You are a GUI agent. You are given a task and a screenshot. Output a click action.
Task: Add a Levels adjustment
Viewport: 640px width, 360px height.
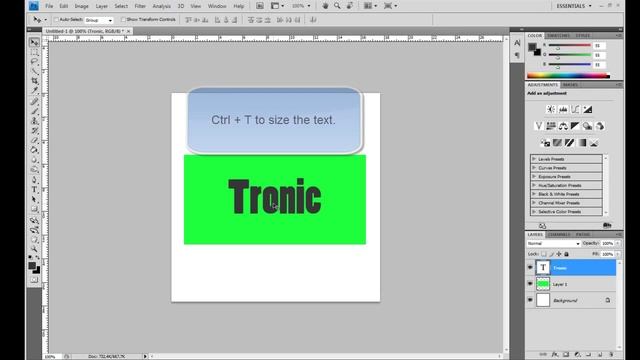(563, 109)
